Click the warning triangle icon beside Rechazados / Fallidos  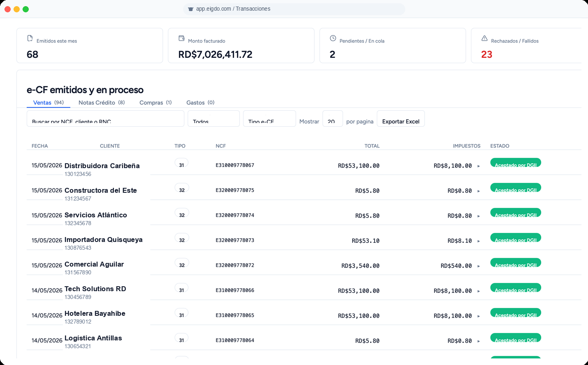485,38
